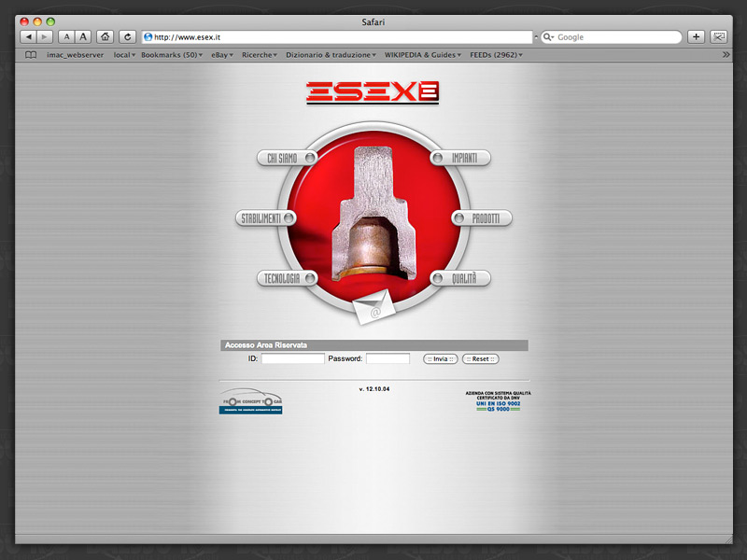Viewport: 747px width, 560px height.
Task: Click the address bar showing www.esex.it
Action: coord(337,36)
